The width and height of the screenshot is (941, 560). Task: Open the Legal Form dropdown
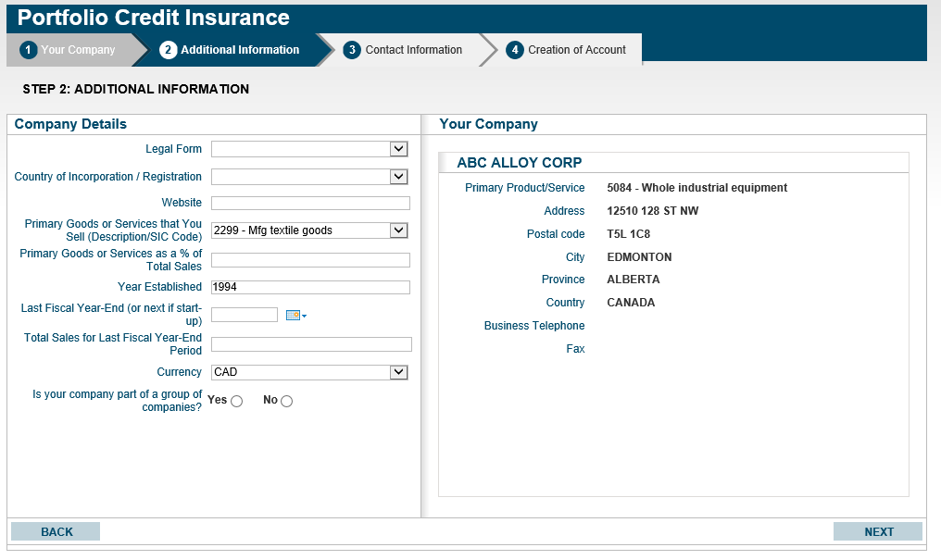[309, 149]
